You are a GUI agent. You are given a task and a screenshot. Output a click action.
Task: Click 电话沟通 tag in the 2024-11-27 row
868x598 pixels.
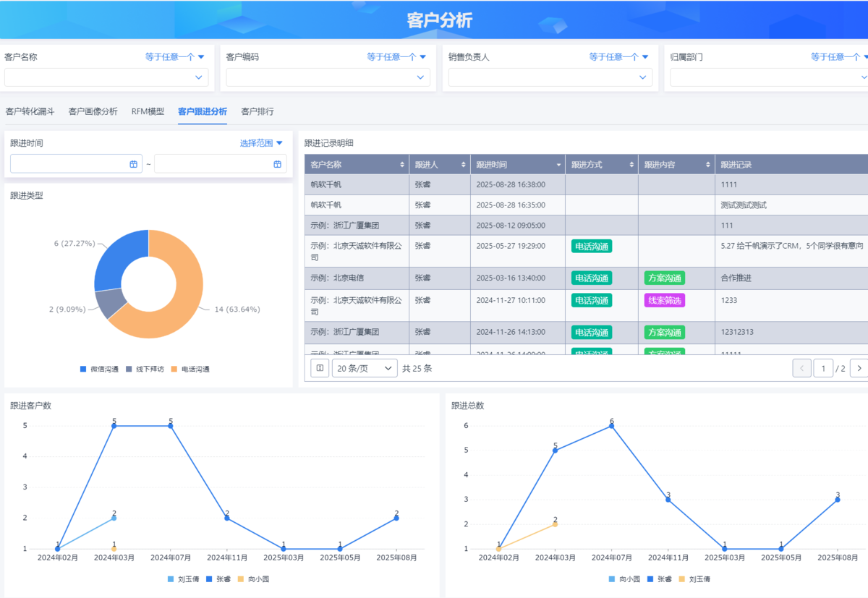click(592, 300)
